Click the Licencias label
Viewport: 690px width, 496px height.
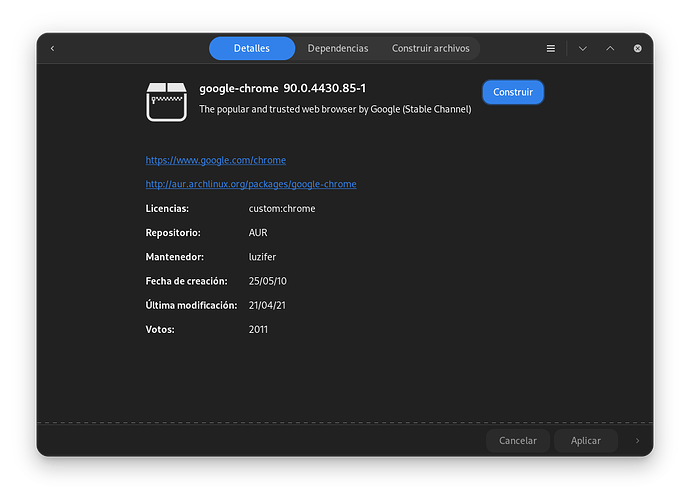click(x=167, y=209)
